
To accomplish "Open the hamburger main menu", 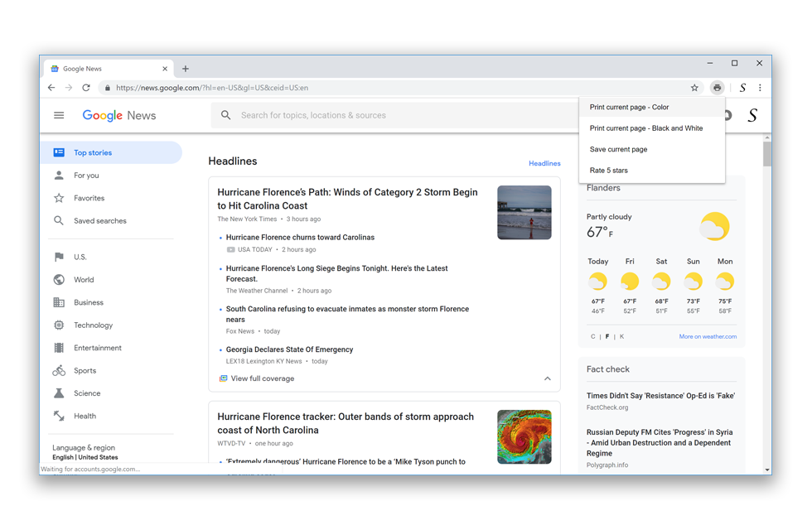I will [59, 115].
